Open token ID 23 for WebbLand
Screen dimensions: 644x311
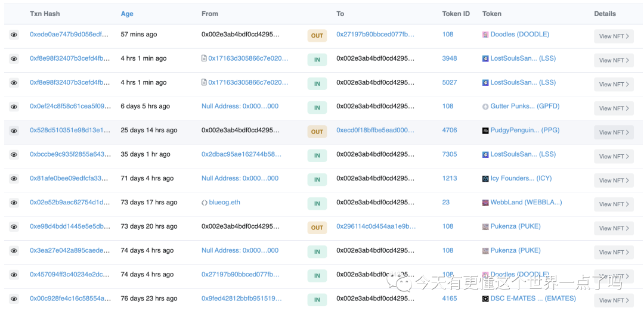(446, 203)
